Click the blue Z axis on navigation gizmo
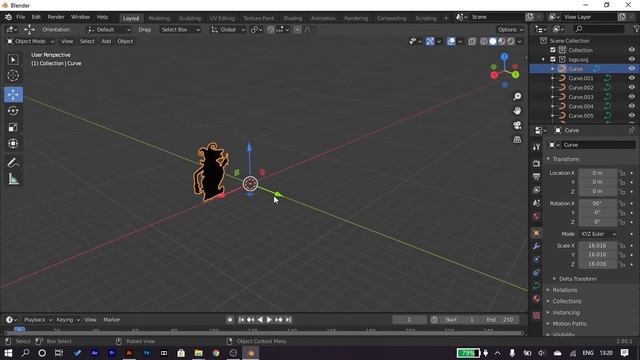The image size is (640, 360). pyautogui.click(x=504, y=57)
